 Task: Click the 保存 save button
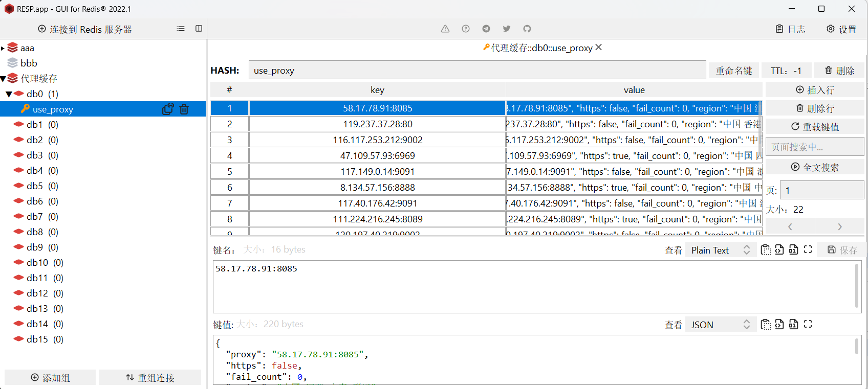(x=842, y=250)
